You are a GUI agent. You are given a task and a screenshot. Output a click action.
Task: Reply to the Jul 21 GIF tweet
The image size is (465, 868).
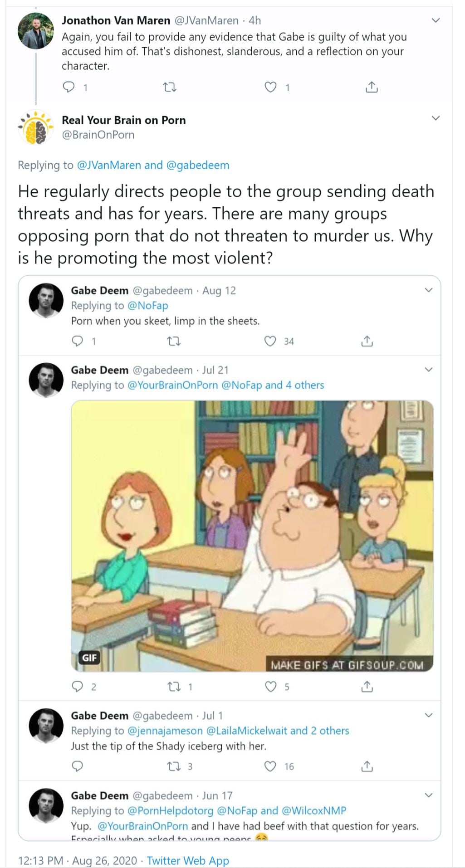pyautogui.click(x=78, y=687)
